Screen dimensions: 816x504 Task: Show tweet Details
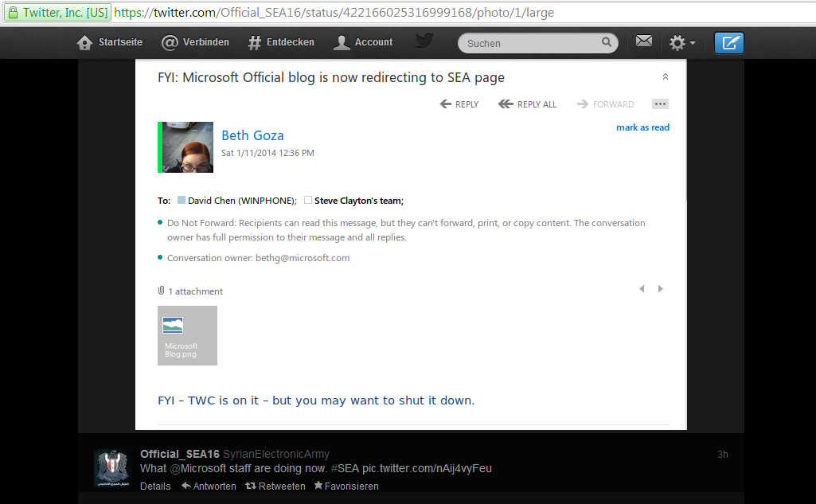click(155, 486)
